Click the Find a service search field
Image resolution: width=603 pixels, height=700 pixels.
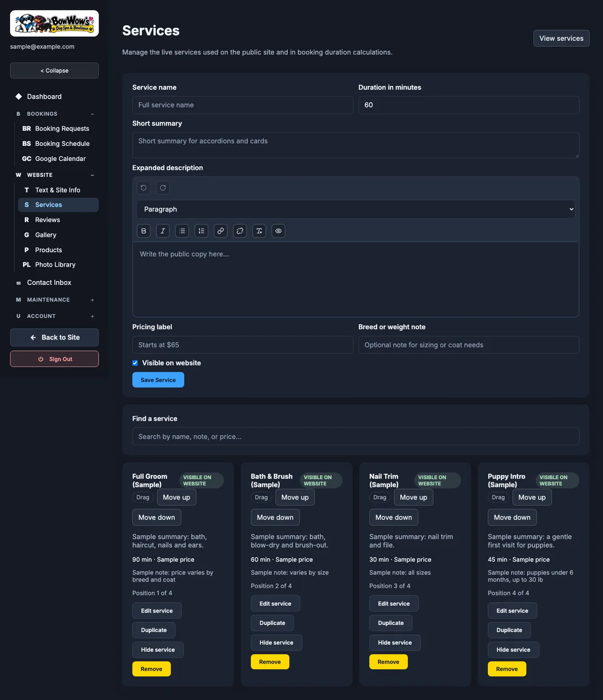click(x=356, y=436)
